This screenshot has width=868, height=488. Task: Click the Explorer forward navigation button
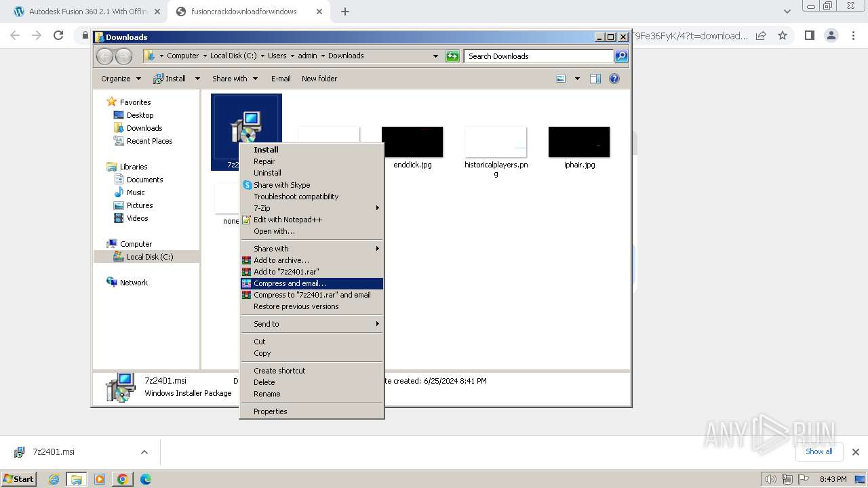click(123, 56)
